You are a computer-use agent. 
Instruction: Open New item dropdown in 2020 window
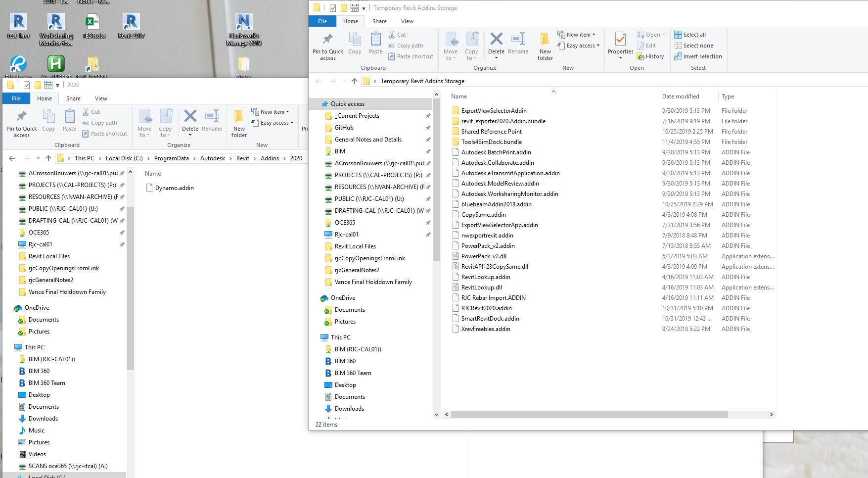(270, 112)
